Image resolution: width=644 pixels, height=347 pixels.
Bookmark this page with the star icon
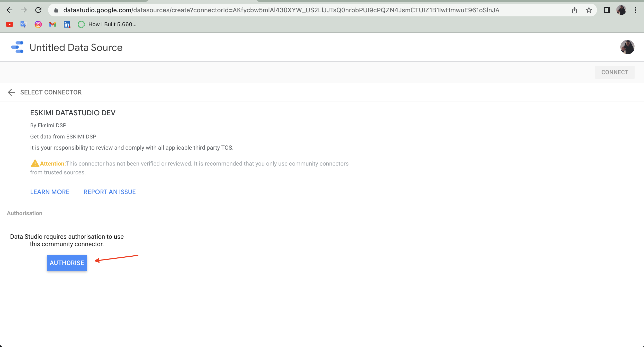(589, 10)
